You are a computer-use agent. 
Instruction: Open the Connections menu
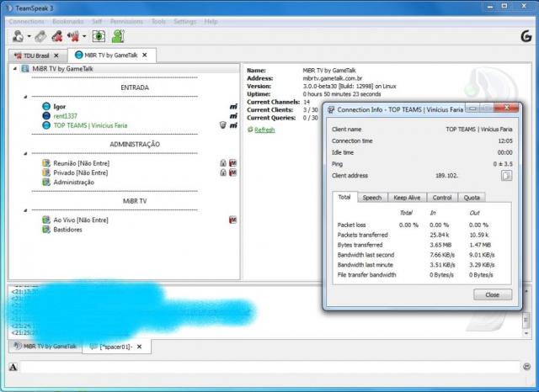[26, 22]
